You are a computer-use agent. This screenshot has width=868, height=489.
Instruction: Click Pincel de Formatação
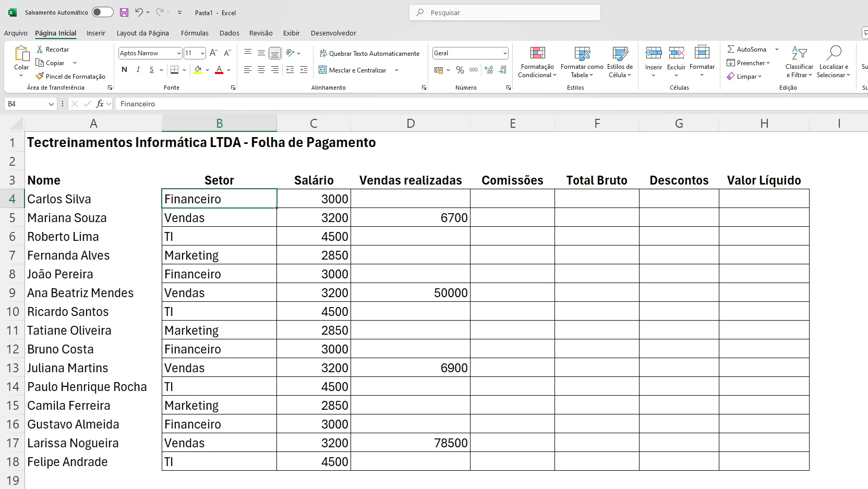click(71, 76)
